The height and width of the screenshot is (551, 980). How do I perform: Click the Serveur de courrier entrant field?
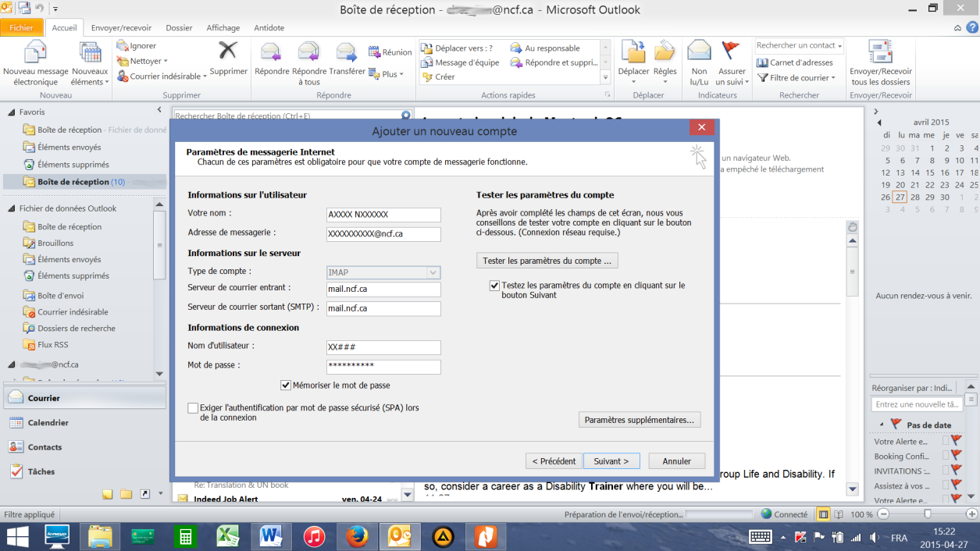(x=383, y=290)
